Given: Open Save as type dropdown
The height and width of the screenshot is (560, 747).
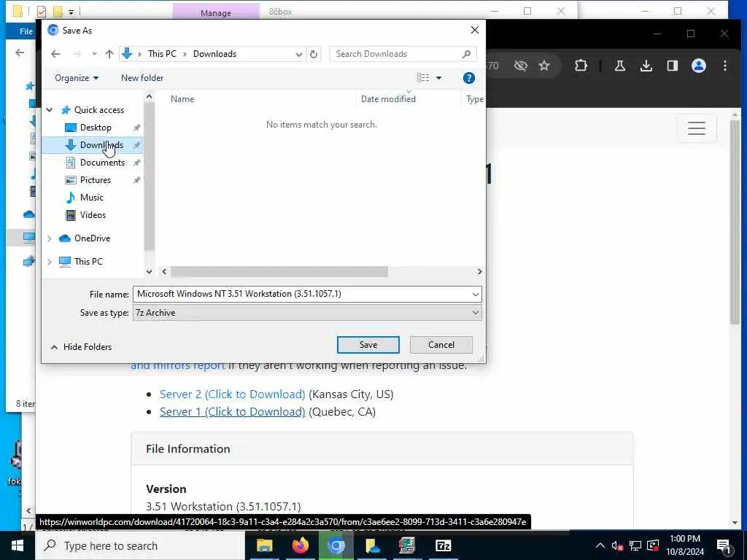Looking at the screenshot, I should 475,313.
